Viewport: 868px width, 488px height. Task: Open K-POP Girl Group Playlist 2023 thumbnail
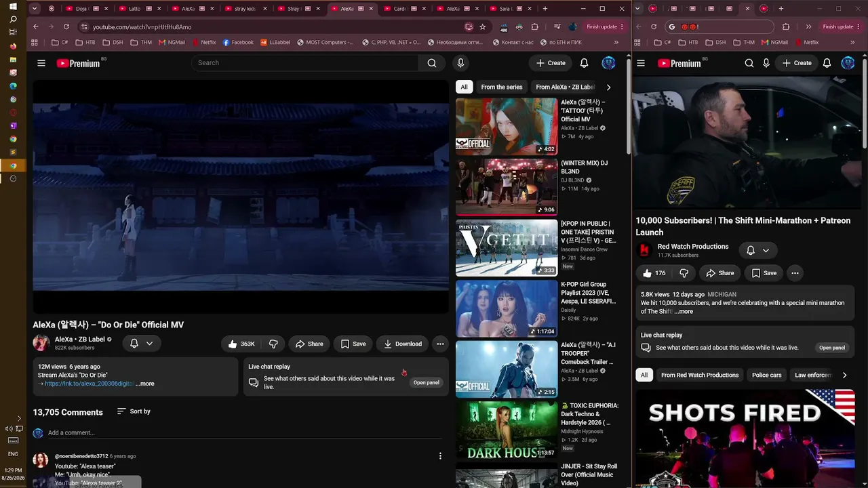(507, 309)
